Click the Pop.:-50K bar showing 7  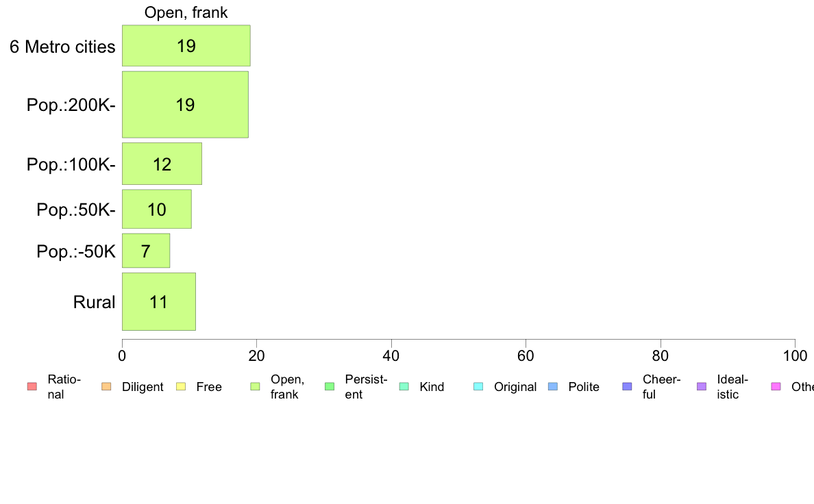coord(146,251)
